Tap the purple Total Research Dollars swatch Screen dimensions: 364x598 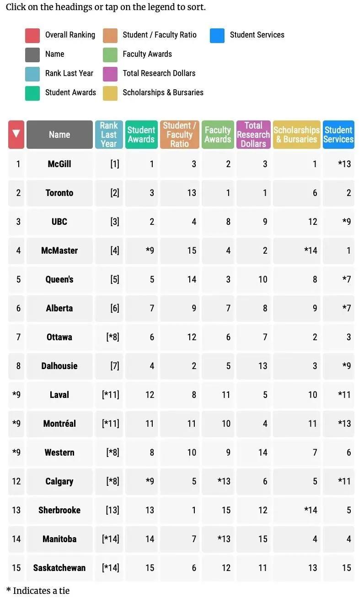click(110, 74)
